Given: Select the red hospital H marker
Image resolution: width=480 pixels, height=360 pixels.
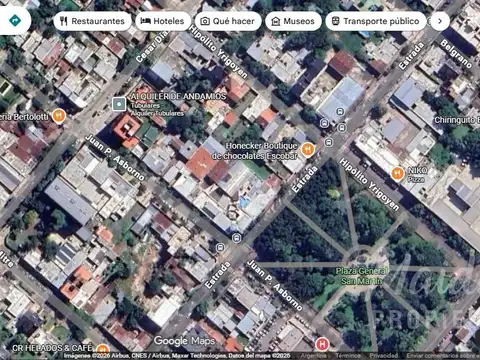Looking at the screenshot, I should 322,344.
